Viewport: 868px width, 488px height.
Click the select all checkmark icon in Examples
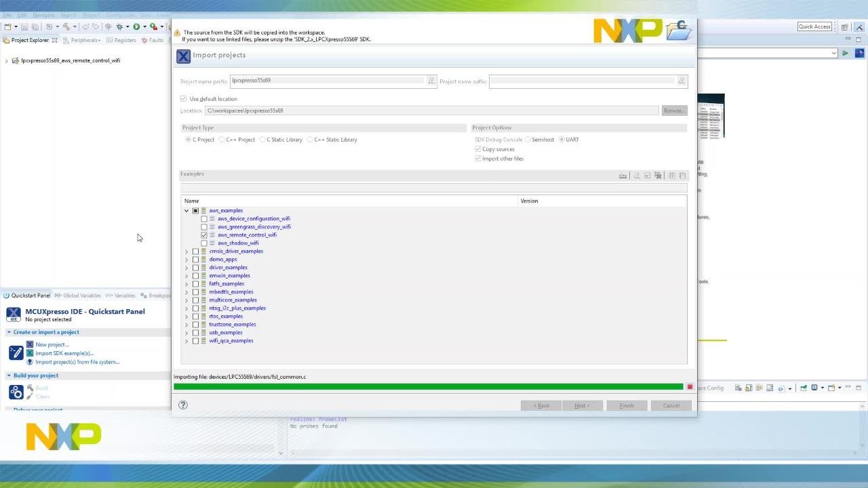point(648,176)
